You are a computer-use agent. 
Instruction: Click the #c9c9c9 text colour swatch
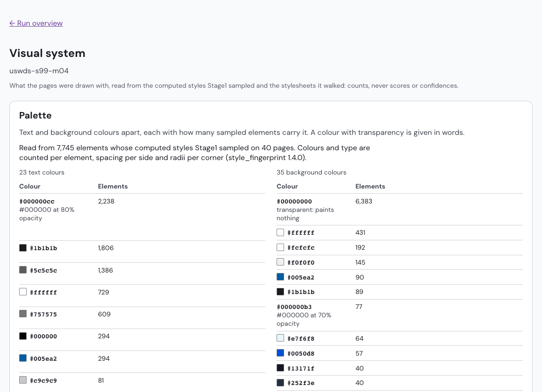click(23, 380)
